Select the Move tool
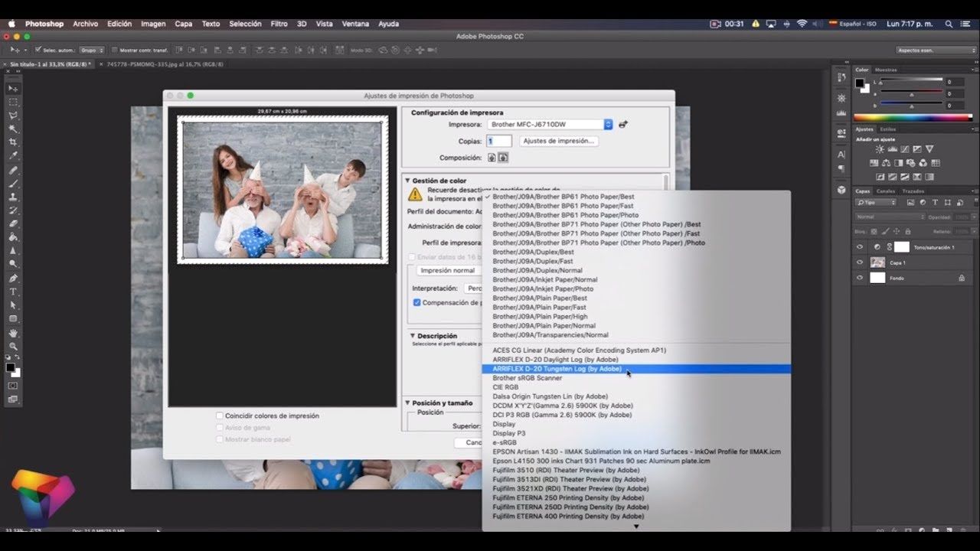The height and width of the screenshot is (551, 980). 13,88
